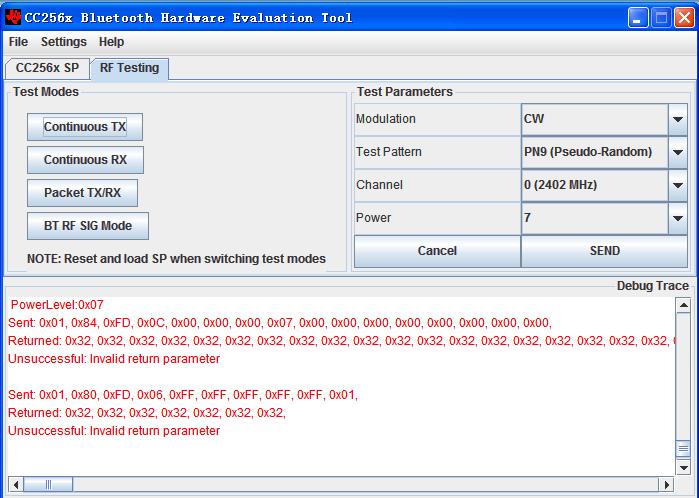Click the horizontal scrollbar thumb in Debug Trace
Image resolution: width=699 pixels, height=498 pixels.
pos(48,484)
